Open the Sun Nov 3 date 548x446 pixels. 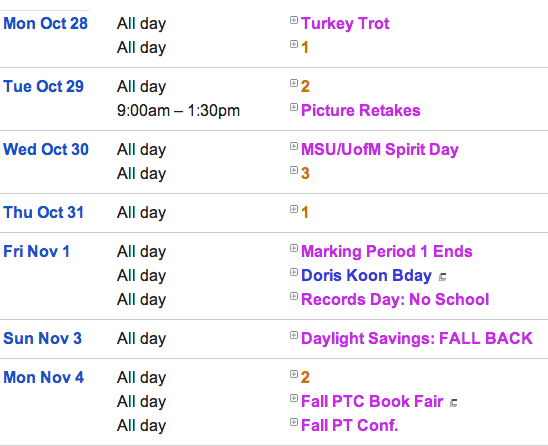coord(43,338)
